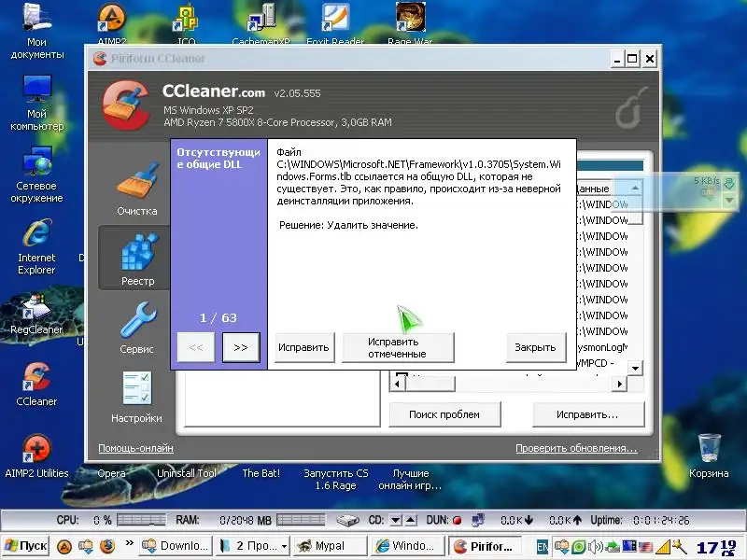This screenshot has width=747, height=560.
Task: Click AIMP quick launch icon in taskbar
Action: (64, 546)
